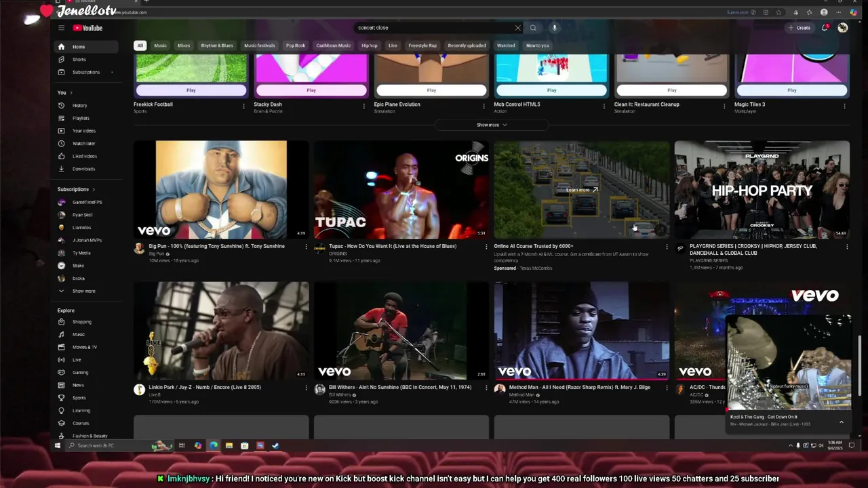The image size is (868, 488).
Task: Select the Music filter chip
Action: [160, 45]
